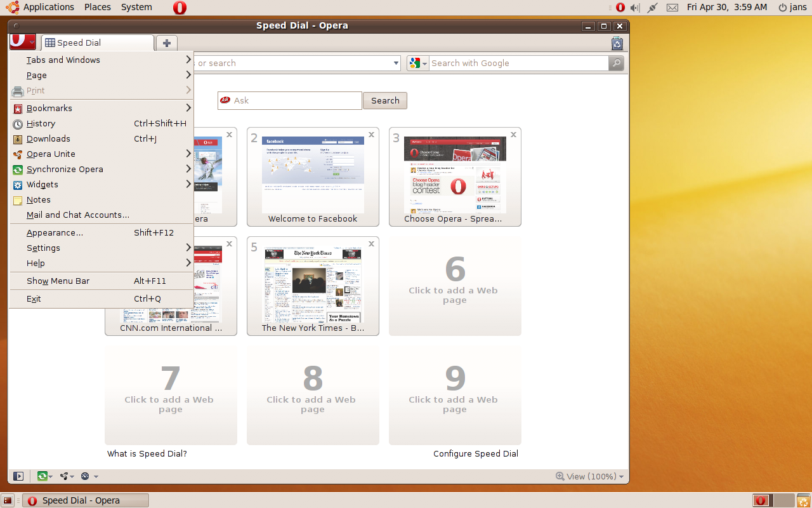Viewport: 812px width, 508px height.
Task: Open Opera Unite submenu
Action: (x=101, y=154)
